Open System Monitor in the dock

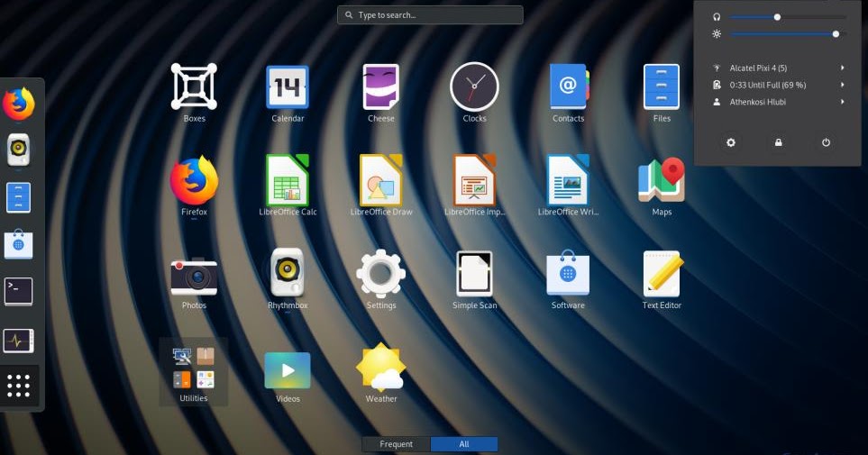[18, 341]
